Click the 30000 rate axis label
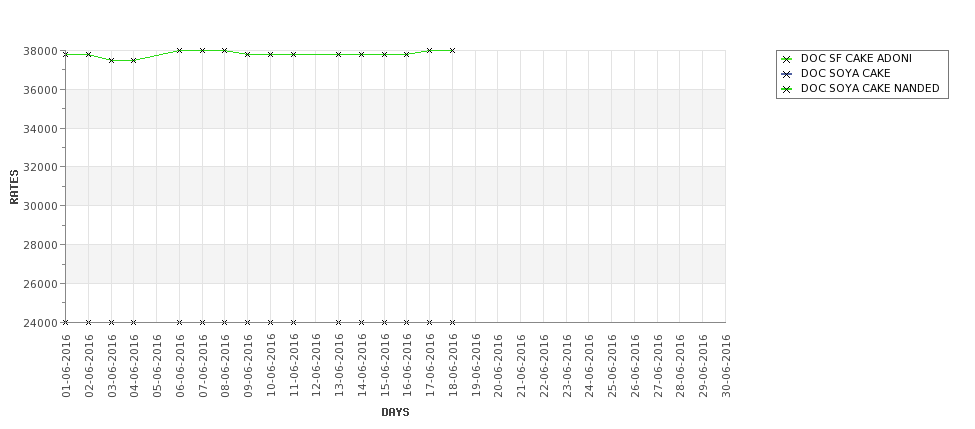The width and height of the screenshot is (975, 429). point(44,206)
